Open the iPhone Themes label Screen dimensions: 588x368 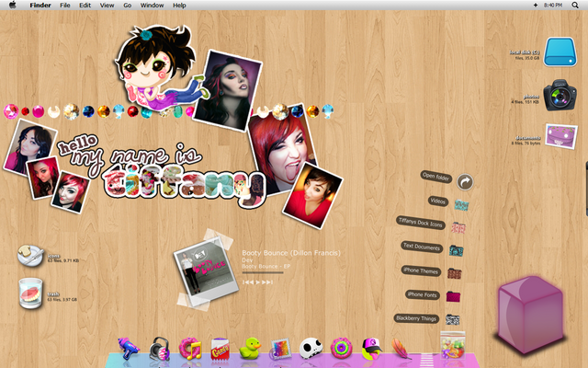421,270
